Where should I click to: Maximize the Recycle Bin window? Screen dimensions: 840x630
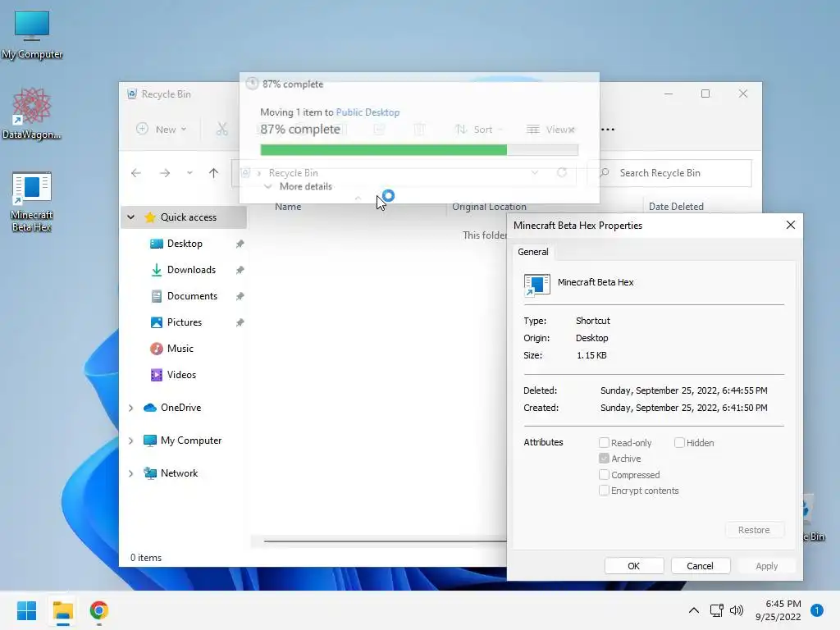[x=705, y=94]
